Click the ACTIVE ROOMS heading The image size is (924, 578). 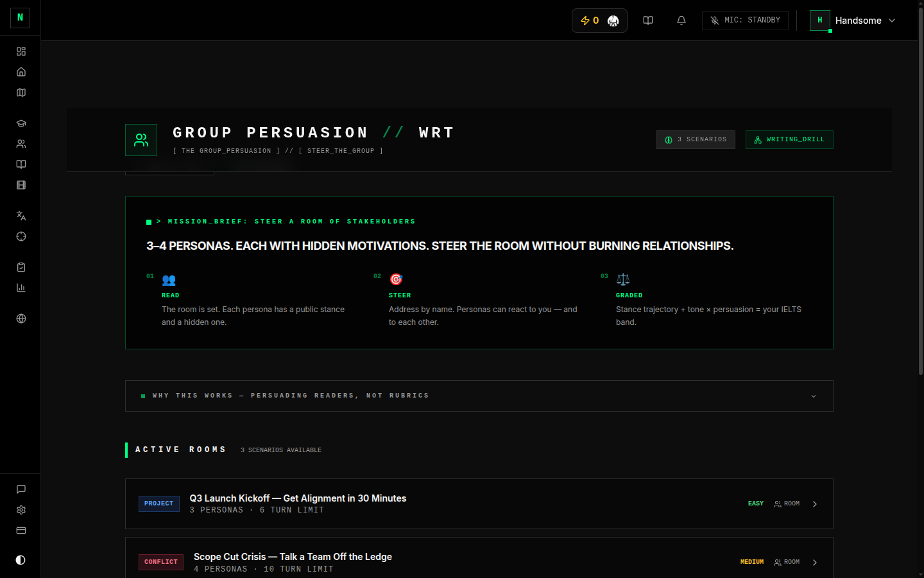tap(181, 450)
